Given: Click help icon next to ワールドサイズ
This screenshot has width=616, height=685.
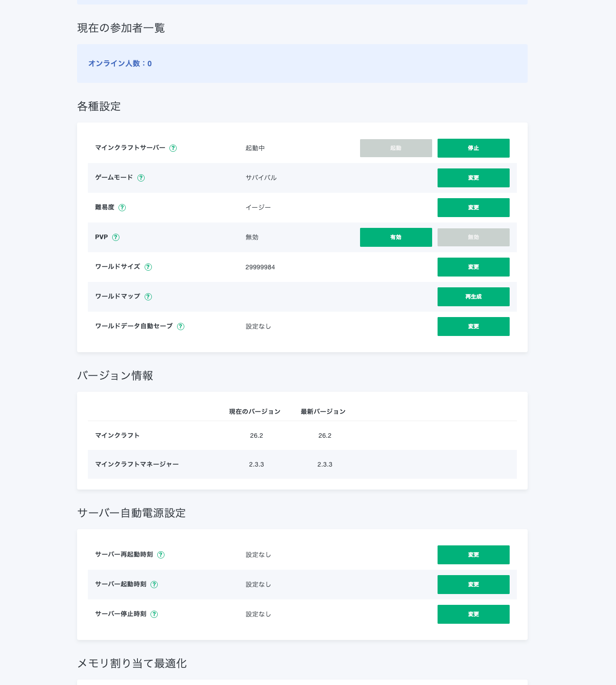Looking at the screenshot, I should coord(148,267).
